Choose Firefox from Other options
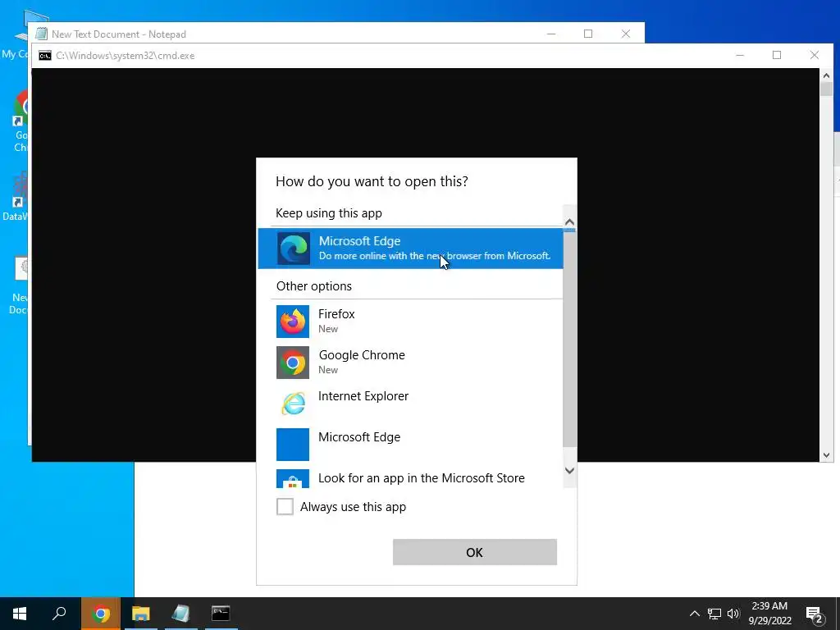 coord(410,321)
